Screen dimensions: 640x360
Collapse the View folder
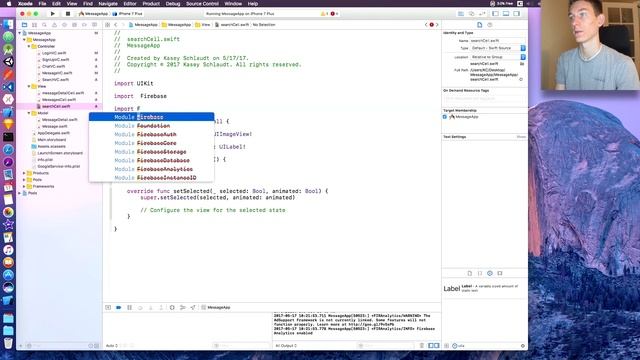tap(29, 87)
